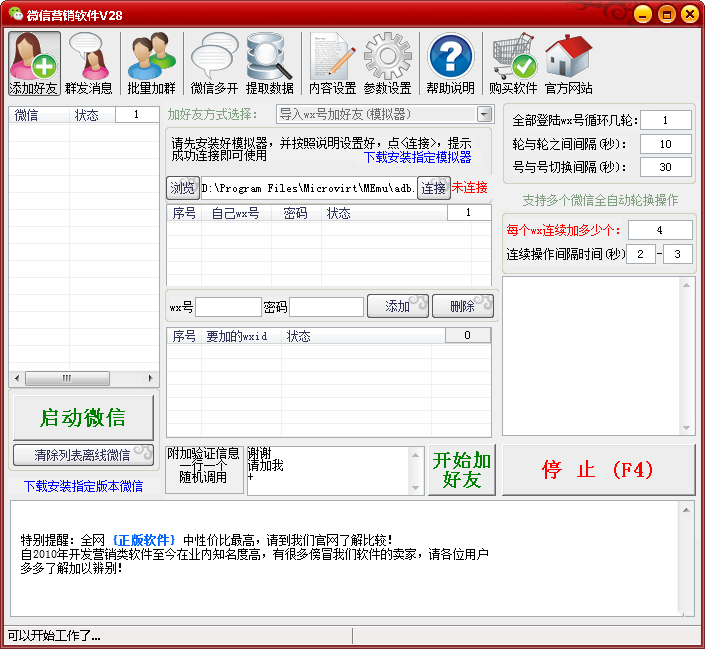The image size is (705, 649).
Task: Open the 提取数据 data extraction tool
Action: (270, 63)
